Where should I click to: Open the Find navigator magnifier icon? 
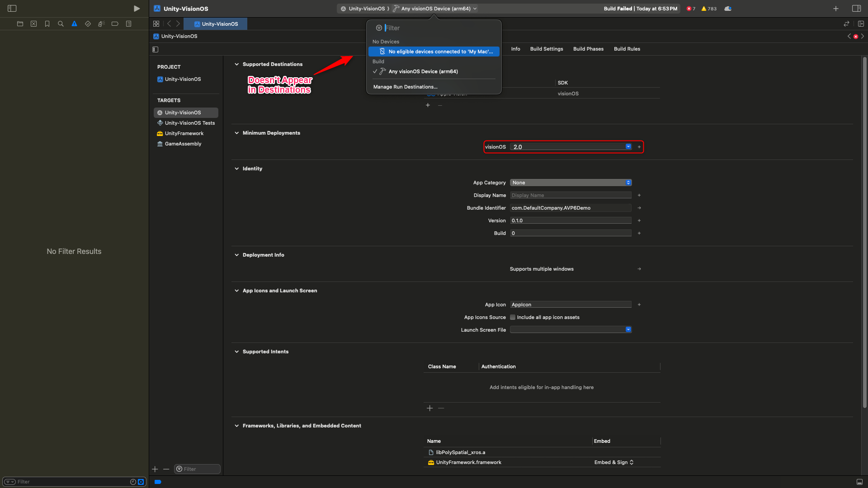61,24
